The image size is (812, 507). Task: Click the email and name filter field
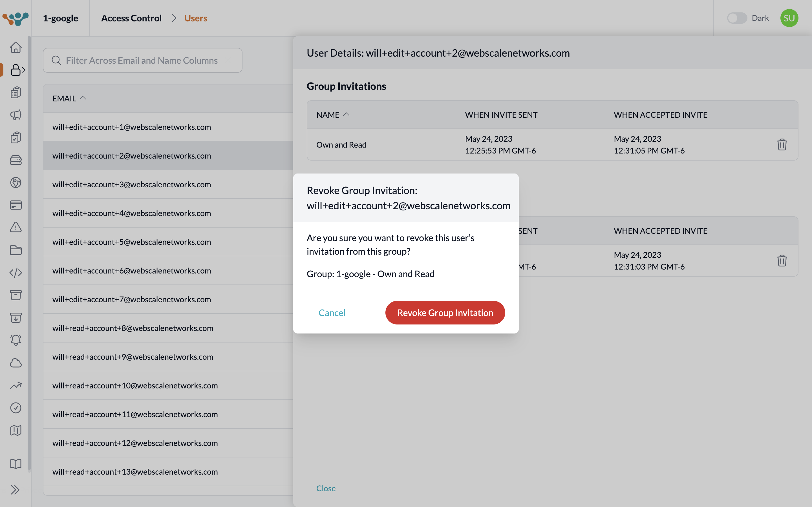click(x=142, y=60)
